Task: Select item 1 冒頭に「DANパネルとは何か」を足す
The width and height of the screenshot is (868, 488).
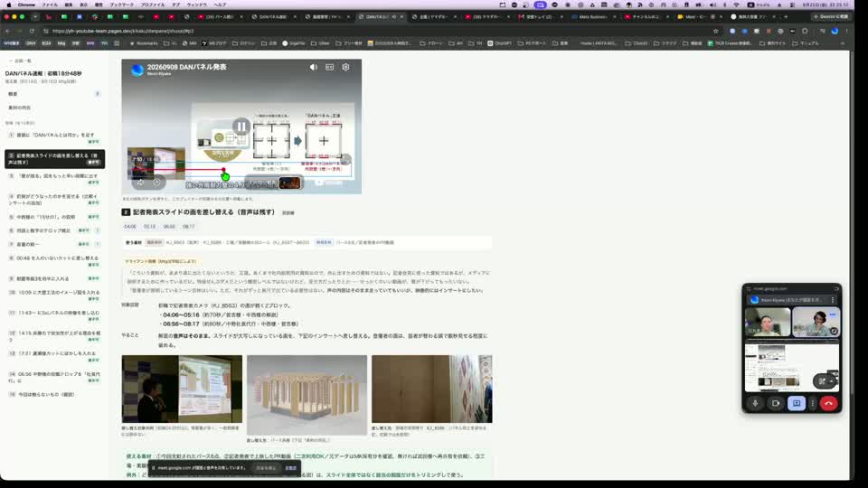Action: coord(53,137)
